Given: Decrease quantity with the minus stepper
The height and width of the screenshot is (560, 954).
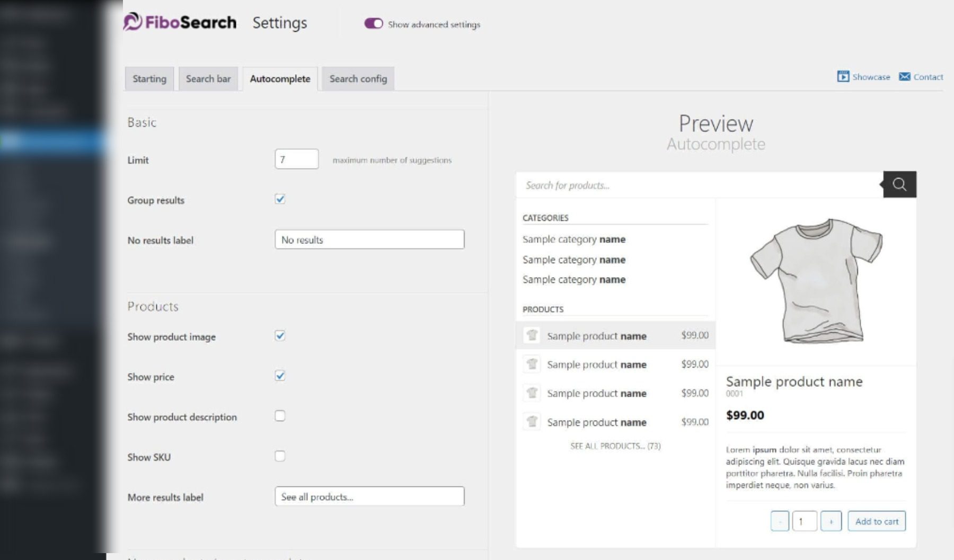Looking at the screenshot, I should click(780, 521).
